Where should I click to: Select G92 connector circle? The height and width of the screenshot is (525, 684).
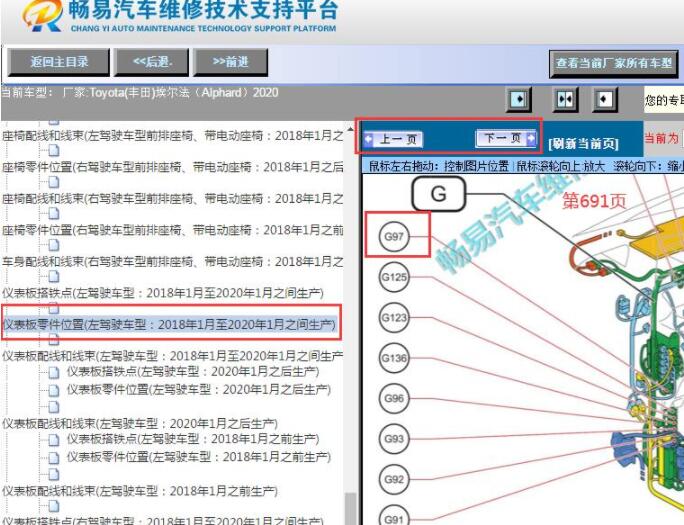[x=394, y=479]
